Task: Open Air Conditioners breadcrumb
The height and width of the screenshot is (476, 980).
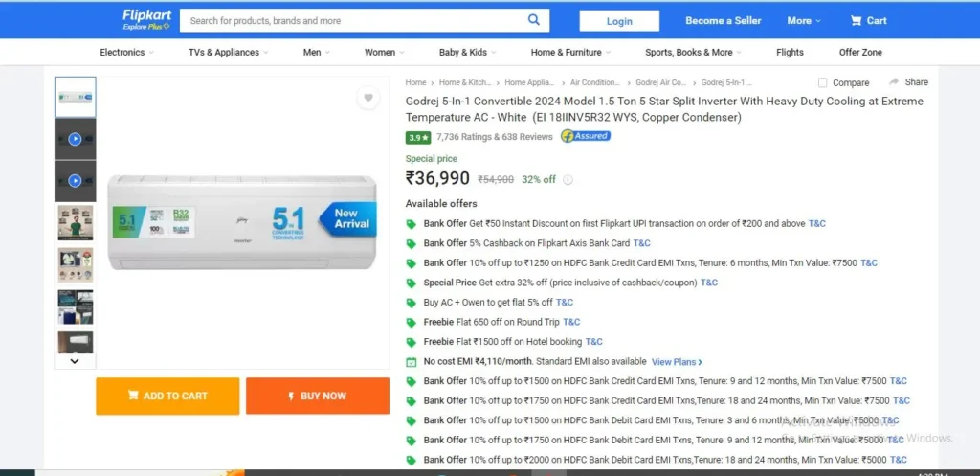Action: [x=595, y=82]
